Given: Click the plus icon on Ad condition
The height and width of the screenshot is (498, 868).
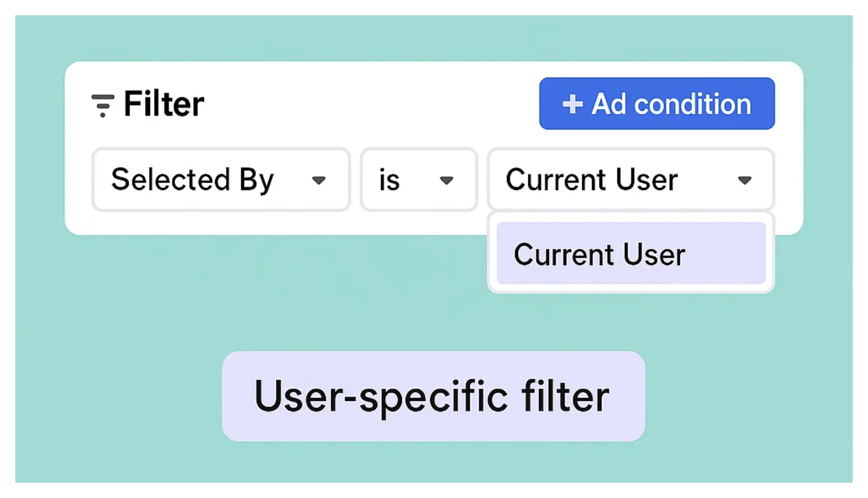Looking at the screenshot, I should coord(572,104).
